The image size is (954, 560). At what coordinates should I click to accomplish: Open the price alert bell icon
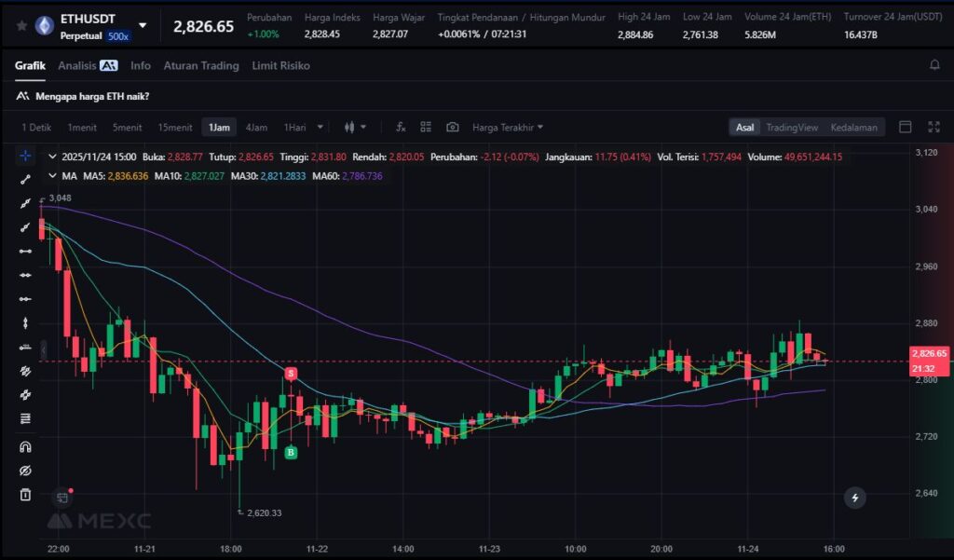(x=934, y=65)
